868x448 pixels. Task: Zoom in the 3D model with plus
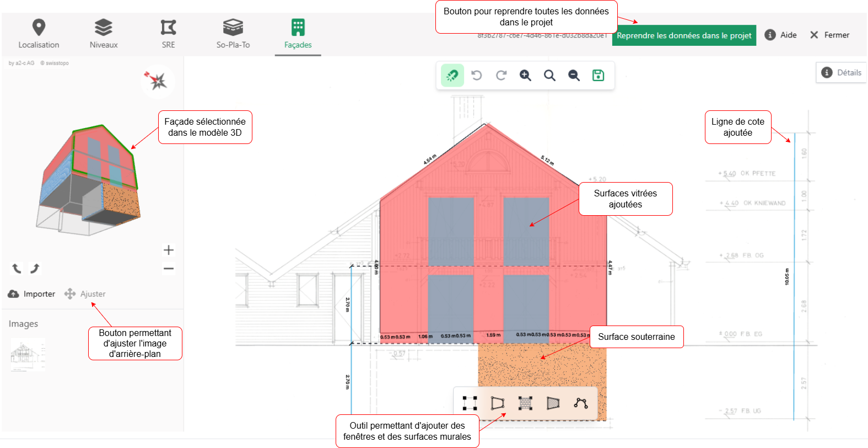[x=169, y=250]
